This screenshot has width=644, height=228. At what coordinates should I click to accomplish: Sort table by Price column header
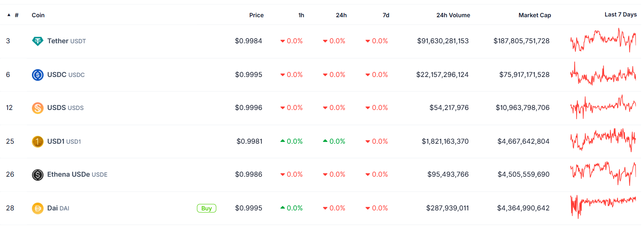pos(256,15)
